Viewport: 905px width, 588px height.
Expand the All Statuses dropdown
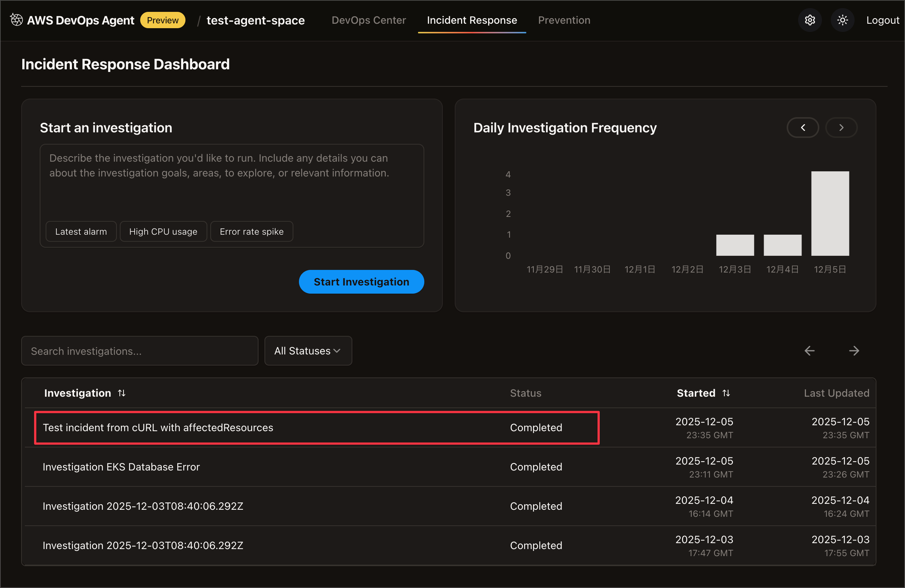pyautogui.click(x=307, y=350)
